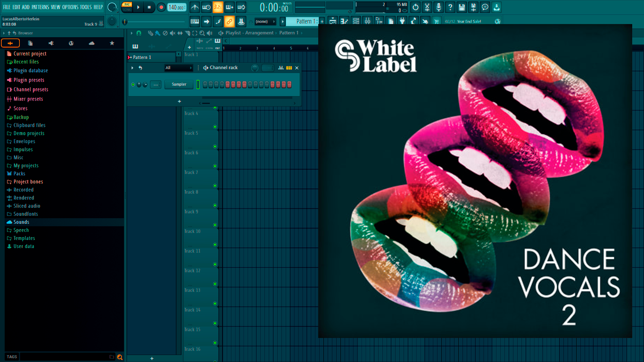
Task: Start playback with the play button
Action: (x=139, y=7)
